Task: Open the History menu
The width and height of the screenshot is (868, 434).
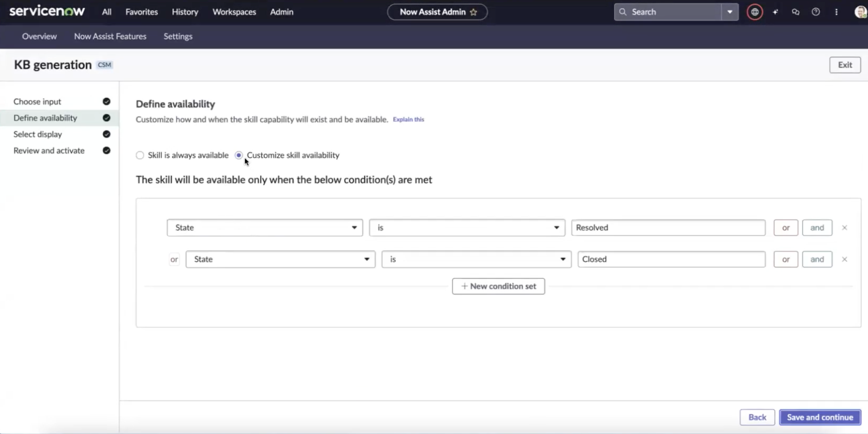Action: tap(185, 12)
